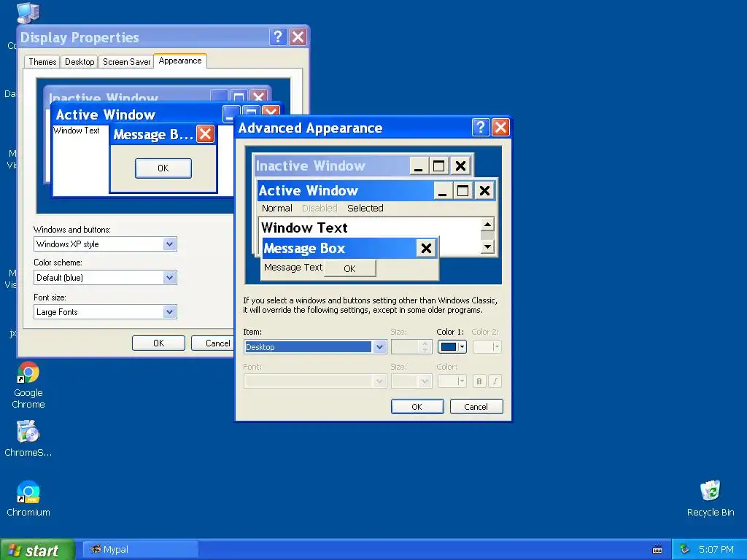Close the Display Properties window
747x560 pixels.
pyautogui.click(x=298, y=36)
